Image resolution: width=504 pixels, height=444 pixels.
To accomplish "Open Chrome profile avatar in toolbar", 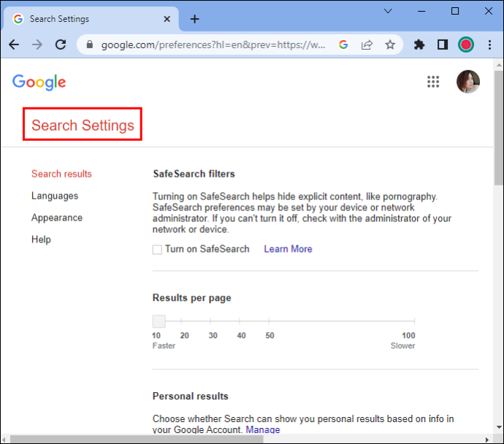I will (466, 45).
